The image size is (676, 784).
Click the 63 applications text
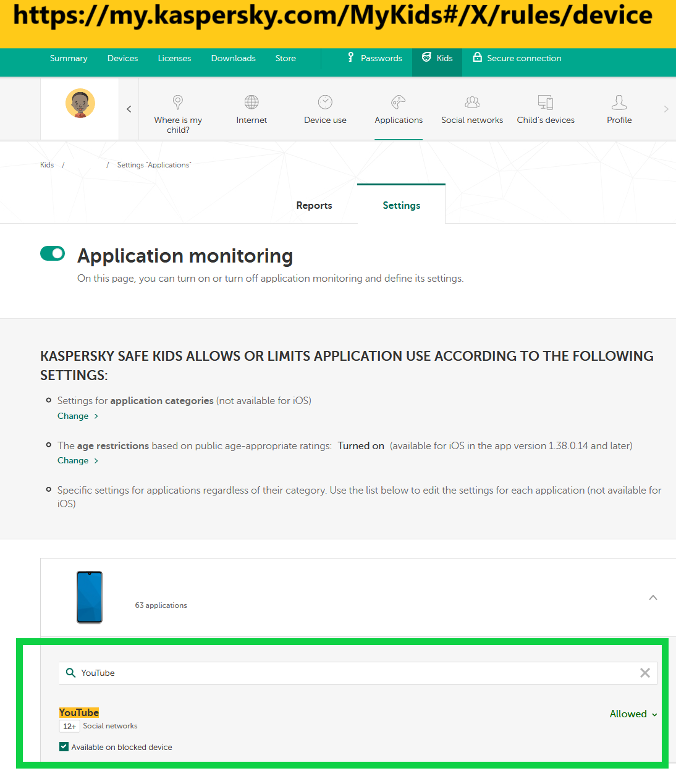[161, 605]
